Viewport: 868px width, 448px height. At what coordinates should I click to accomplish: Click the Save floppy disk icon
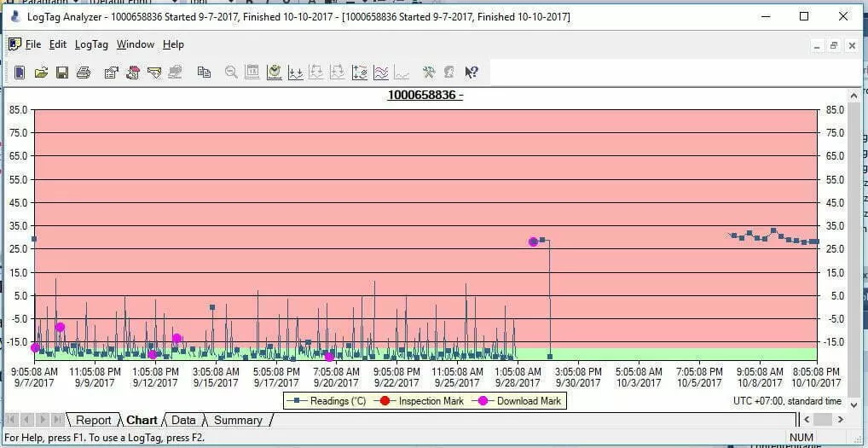click(61, 73)
